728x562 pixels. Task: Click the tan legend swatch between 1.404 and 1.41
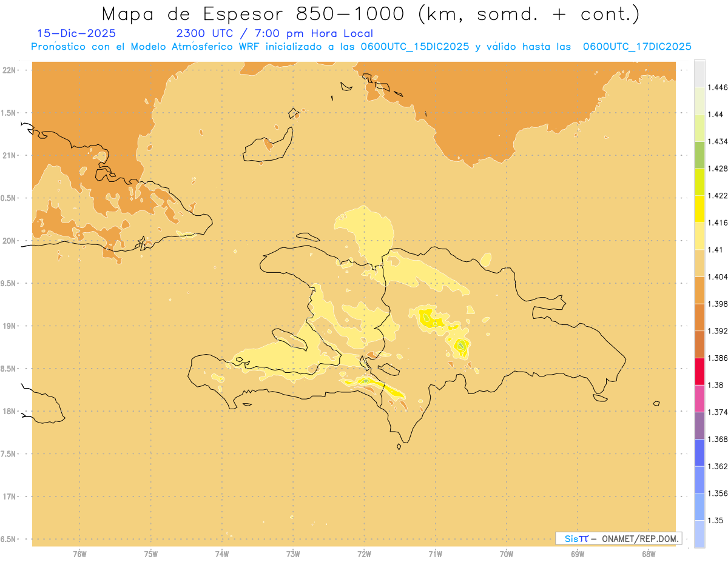(x=699, y=263)
